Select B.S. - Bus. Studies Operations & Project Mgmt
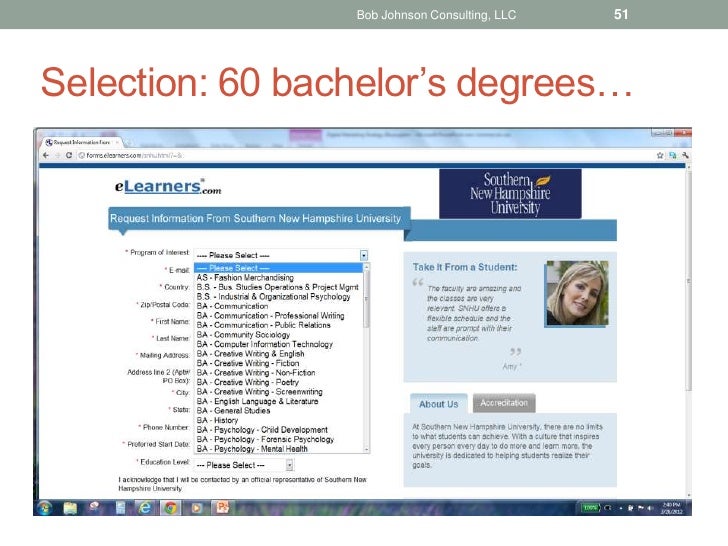The height and width of the screenshot is (546, 728). [279, 287]
